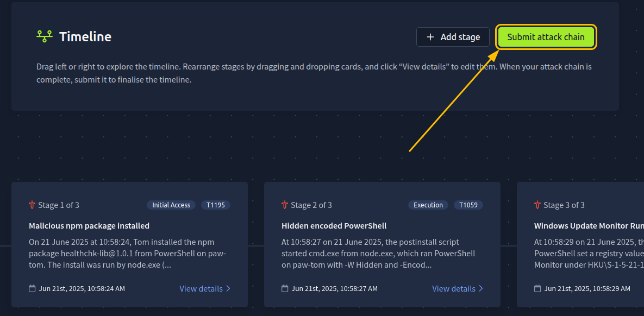644x316 pixels.
Task: Click the Jun 21st 10:58:29 AM timestamp
Action: tap(587, 288)
